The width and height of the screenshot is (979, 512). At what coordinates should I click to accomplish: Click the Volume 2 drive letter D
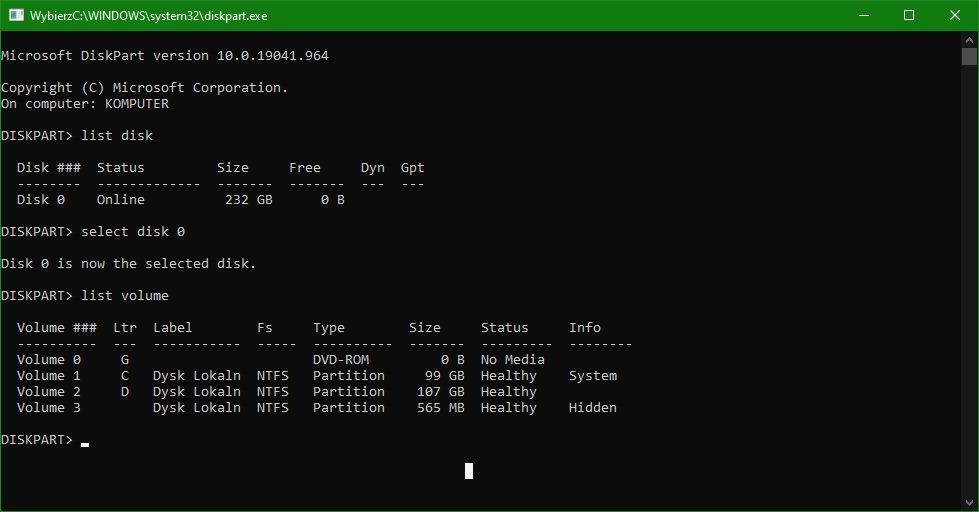[125, 391]
